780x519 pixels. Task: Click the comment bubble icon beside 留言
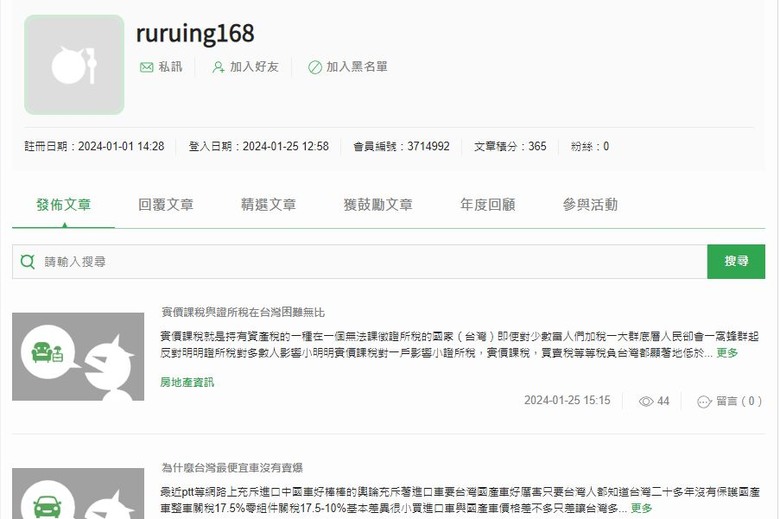[704, 402]
